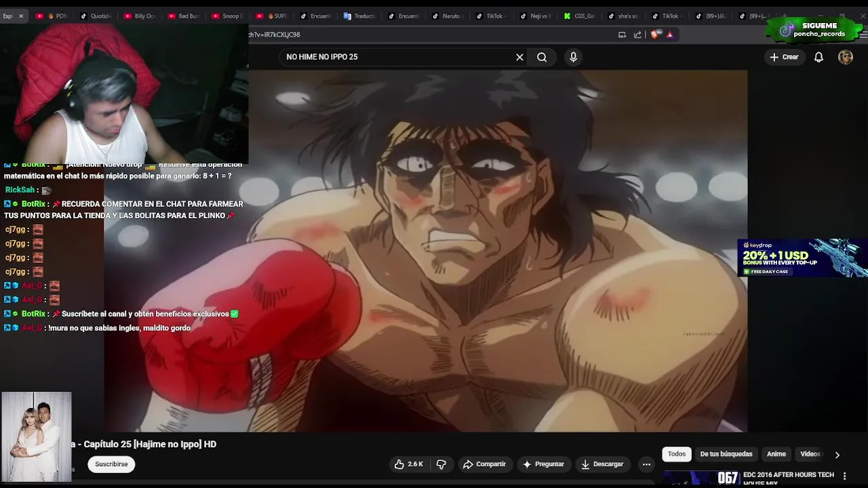Switch to the Bad Bun browser tab
The height and width of the screenshot is (488, 868).
(x=184, y=16)
